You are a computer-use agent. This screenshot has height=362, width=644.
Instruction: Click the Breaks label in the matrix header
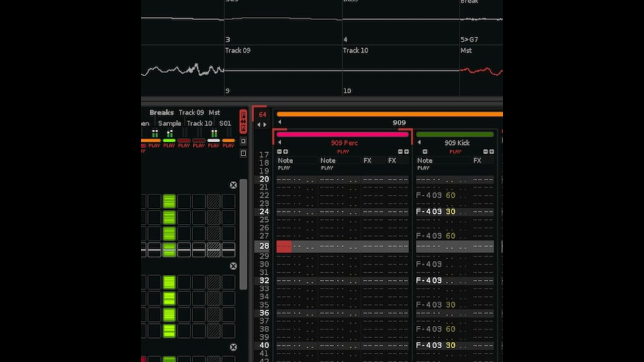point(162,113)
